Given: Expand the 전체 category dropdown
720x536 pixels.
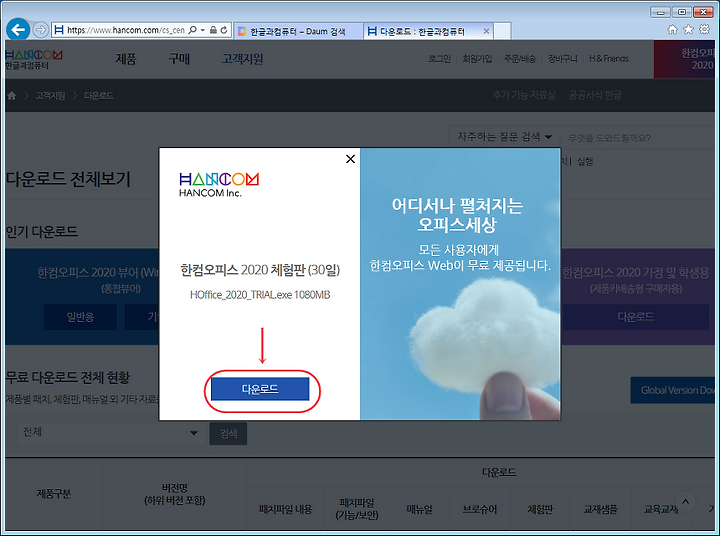Looking at the screenshot, I should point(110,432).
